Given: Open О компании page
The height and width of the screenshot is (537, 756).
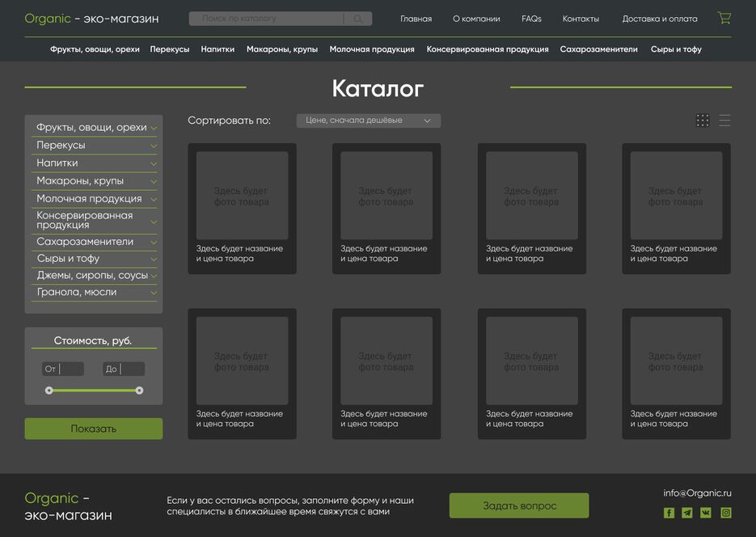Looking at the screenshot, I should point(476,19).
